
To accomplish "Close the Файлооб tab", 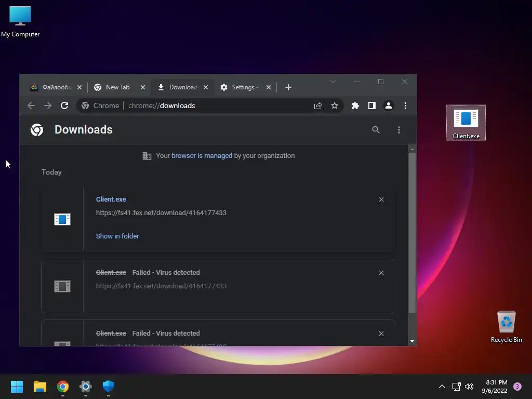I will pos(79,87).
